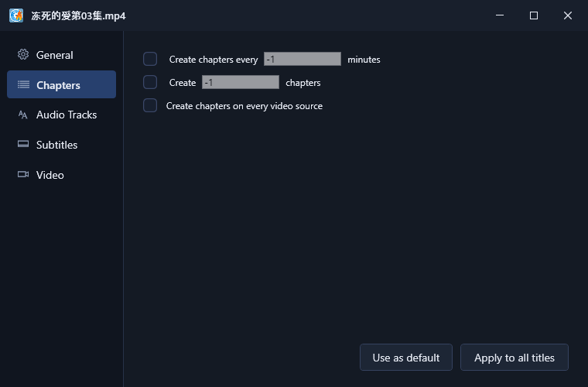588x387 pixels.
Task: Click the 'chapters' label after count field
Action: [x=303, y=83]
